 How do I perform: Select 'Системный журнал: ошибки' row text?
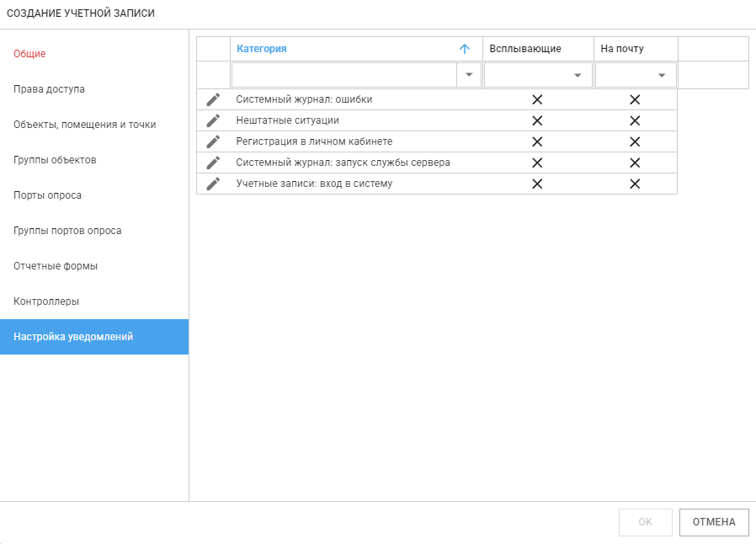pos(304,99)
